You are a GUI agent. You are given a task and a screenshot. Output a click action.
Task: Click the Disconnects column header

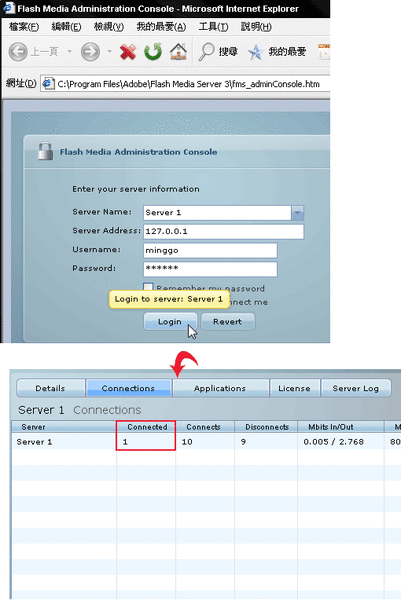point(266,427)
